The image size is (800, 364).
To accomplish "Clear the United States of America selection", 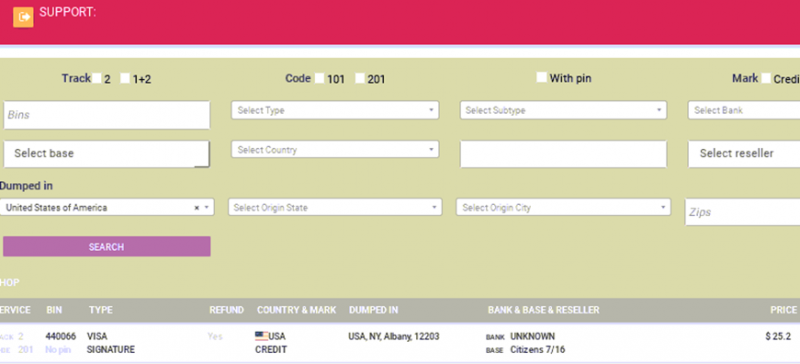I will pyautogui.click(x=197, y=208).
